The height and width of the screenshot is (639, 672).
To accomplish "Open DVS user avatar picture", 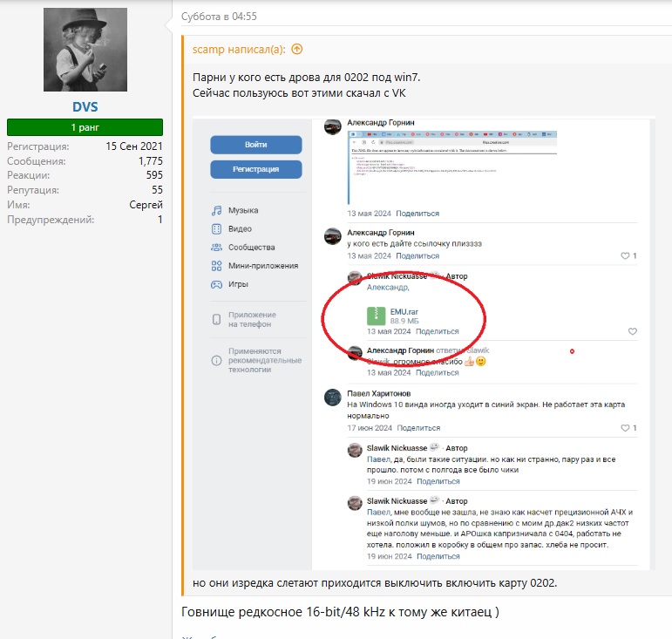I will point(85,50).
